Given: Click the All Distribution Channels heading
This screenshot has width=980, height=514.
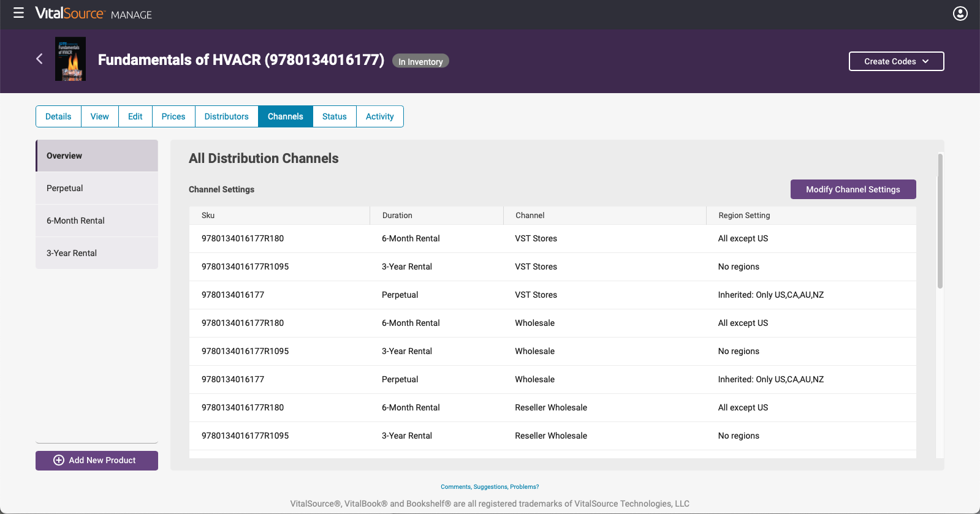Looking at the screenshot, I should tap(264, 158).
